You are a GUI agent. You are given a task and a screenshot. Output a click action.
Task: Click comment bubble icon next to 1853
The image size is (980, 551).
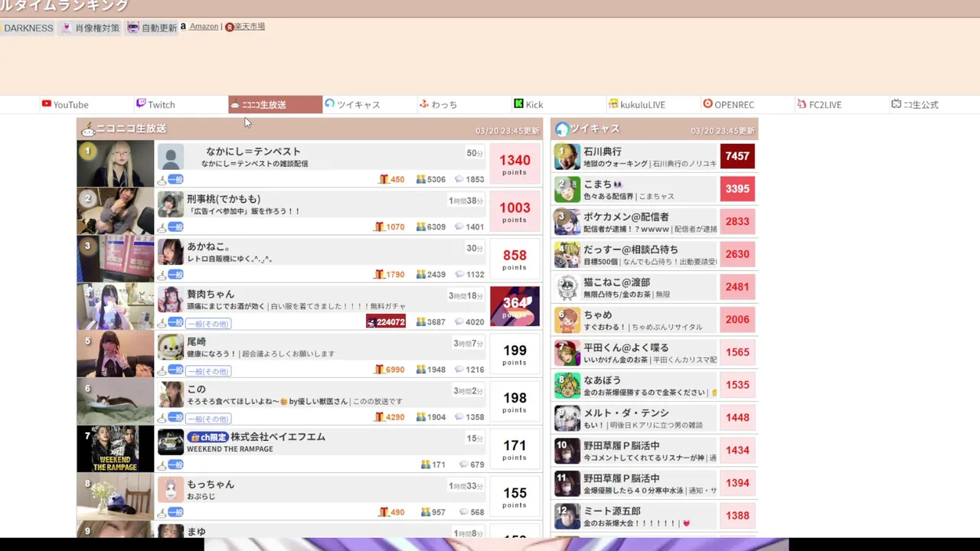pyautogui.click(x=459, y=179)
